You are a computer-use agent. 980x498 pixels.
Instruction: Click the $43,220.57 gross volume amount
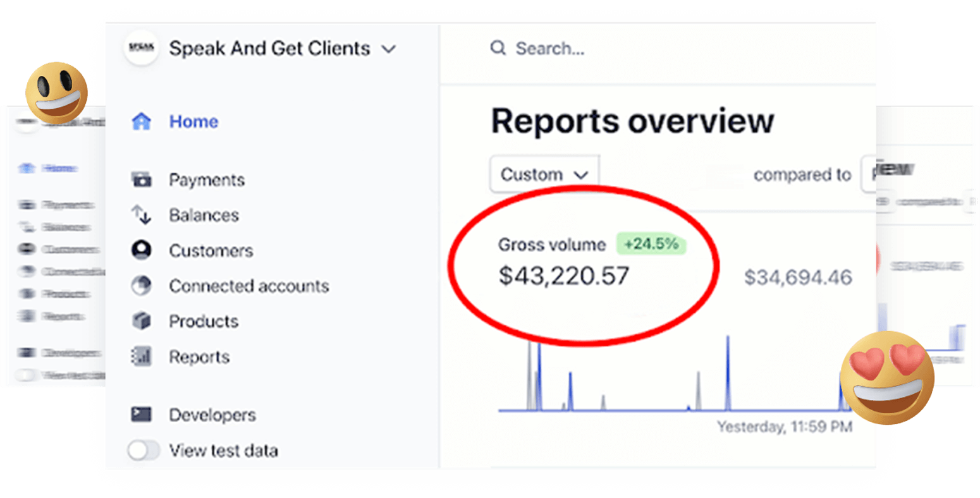pos(564,276)
